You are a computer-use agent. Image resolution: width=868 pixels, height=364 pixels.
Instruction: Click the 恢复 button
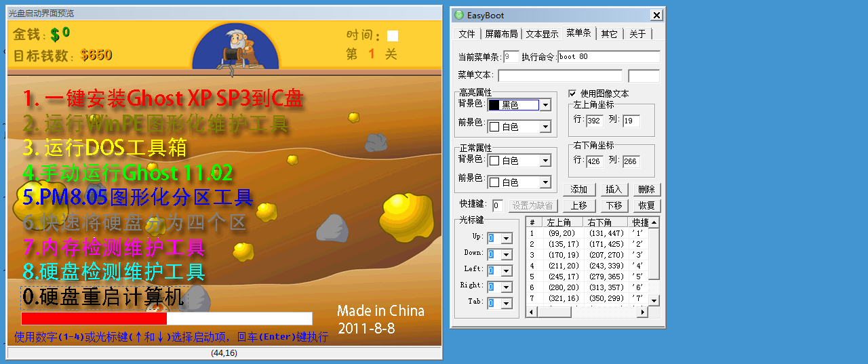point(647,205)
